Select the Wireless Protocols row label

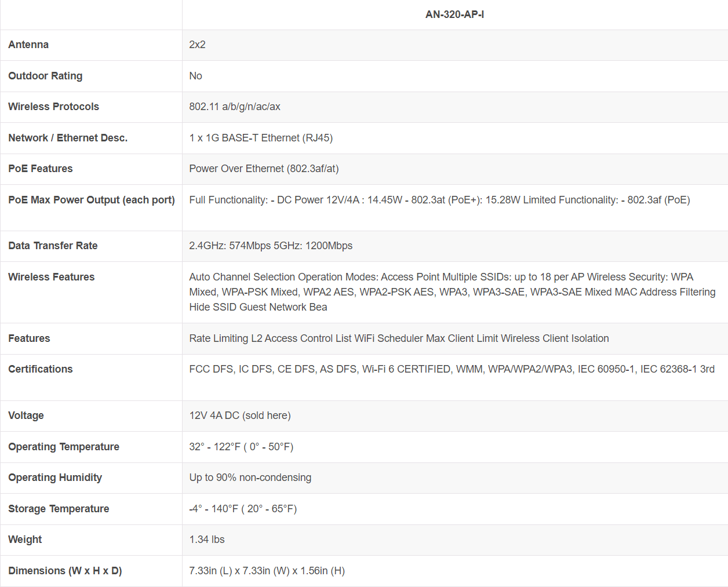(53, 107)
